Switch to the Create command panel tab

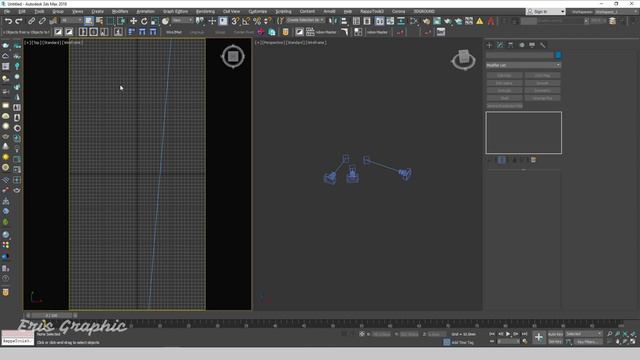tap(489, 45)
